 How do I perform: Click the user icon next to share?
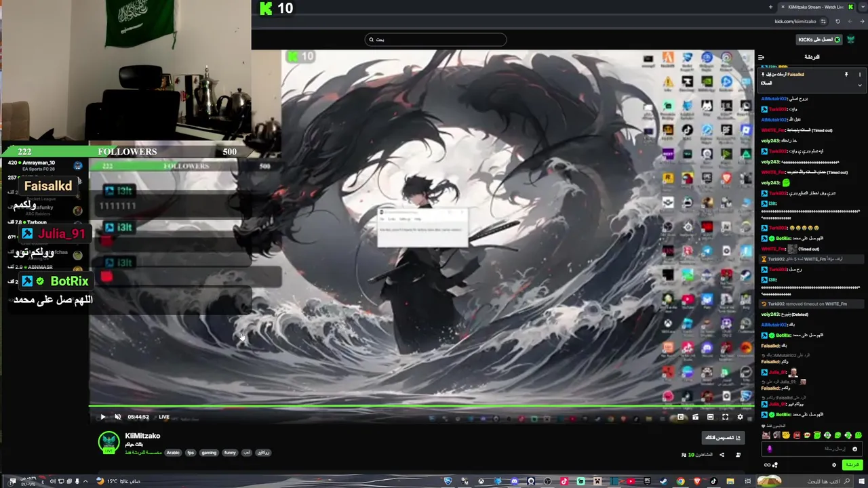pyautogui.click(x=738, y=455)
